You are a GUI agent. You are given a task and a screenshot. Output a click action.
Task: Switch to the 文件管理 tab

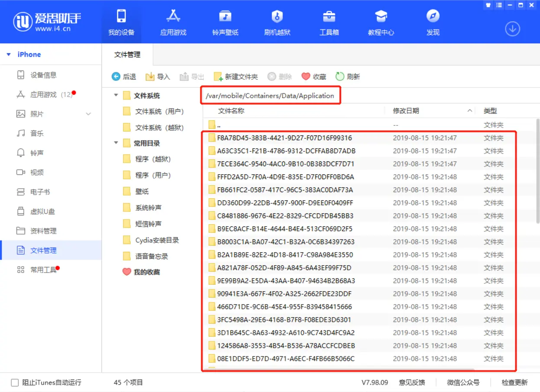point(127,55)
